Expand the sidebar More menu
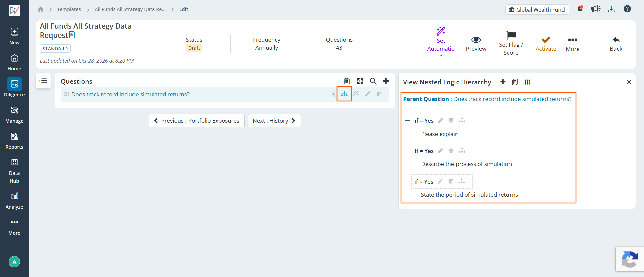Screen dimensions: 644x277 [x=14, y=227]
